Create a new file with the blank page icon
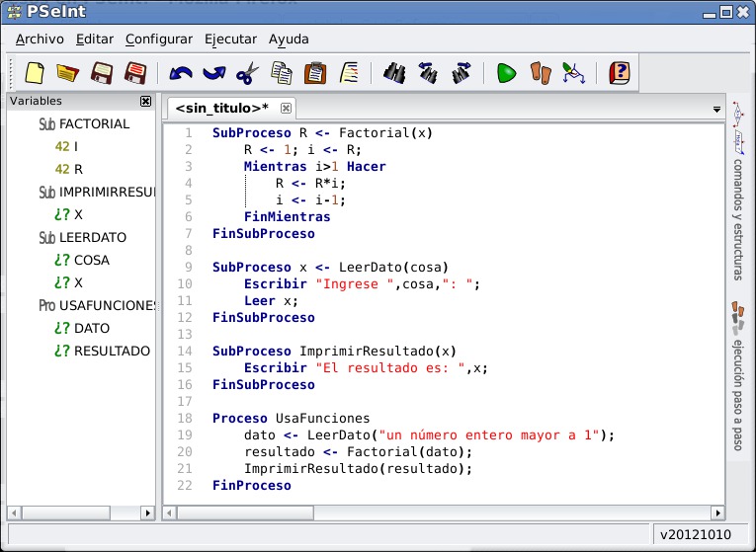The width and height of the screenshot is (756, 552). tap(35, 73)
